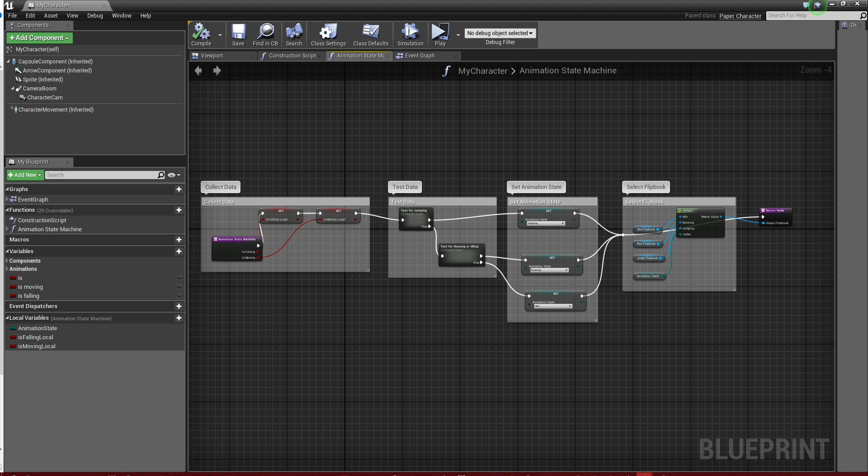This screenshot has width=868, height=476.
Task: Collapse the Local Variables section
Action: pos(7,318)
